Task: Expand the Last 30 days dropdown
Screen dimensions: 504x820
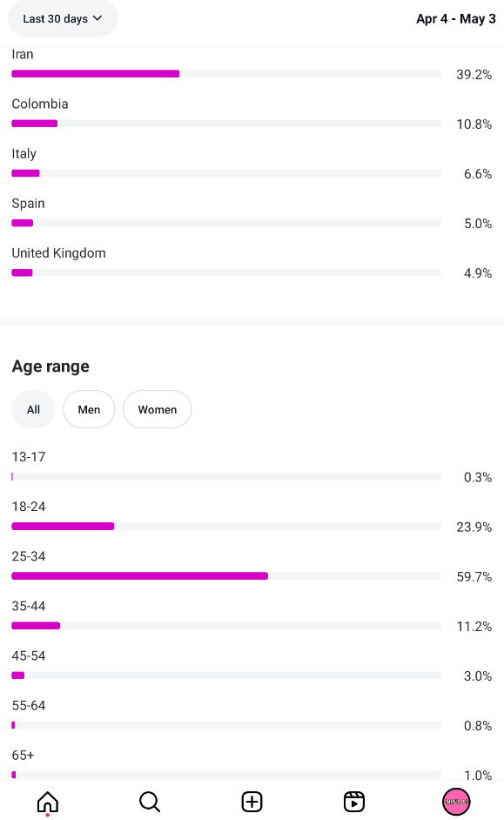Action: coord(63,18)
